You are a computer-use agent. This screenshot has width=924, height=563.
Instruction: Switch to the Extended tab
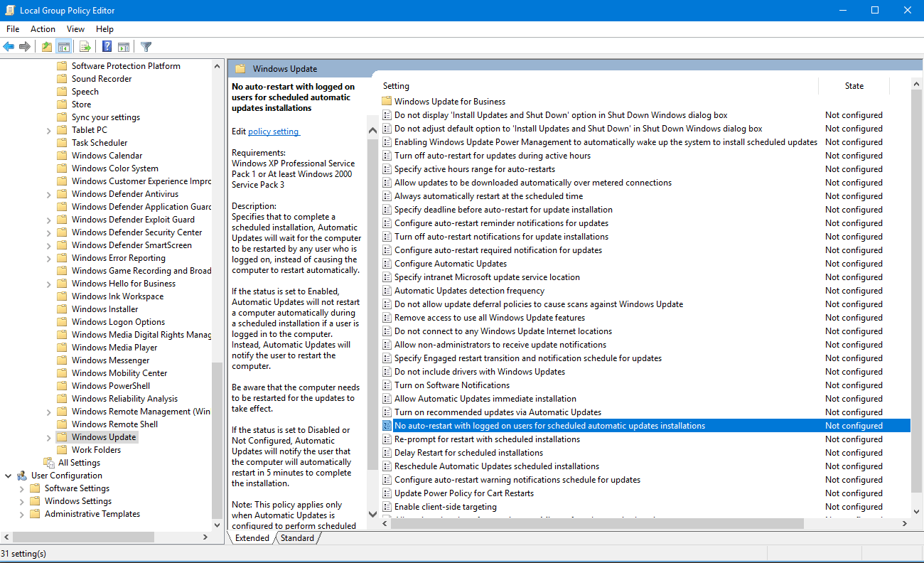coord(252,538)
